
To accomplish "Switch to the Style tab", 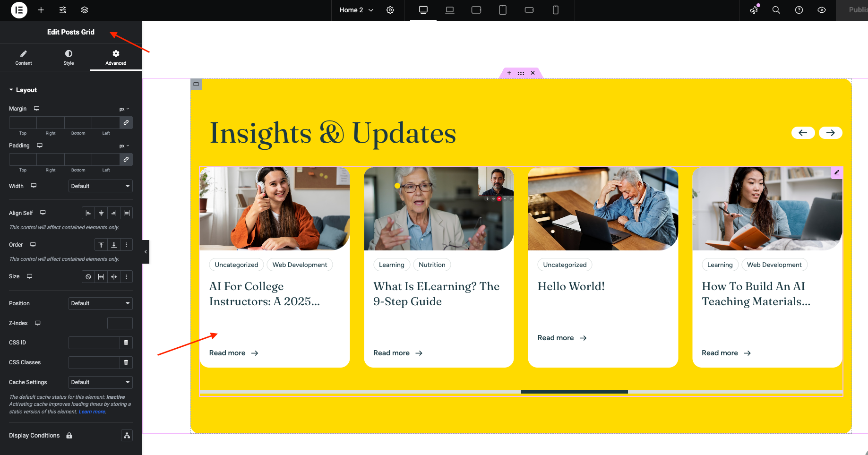I will (69, 58).
